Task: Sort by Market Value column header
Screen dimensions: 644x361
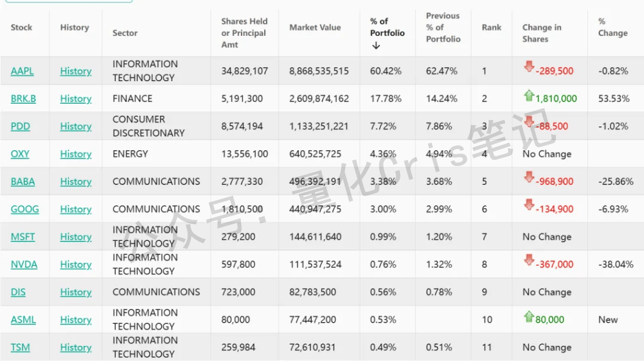Action: point(315,28)
